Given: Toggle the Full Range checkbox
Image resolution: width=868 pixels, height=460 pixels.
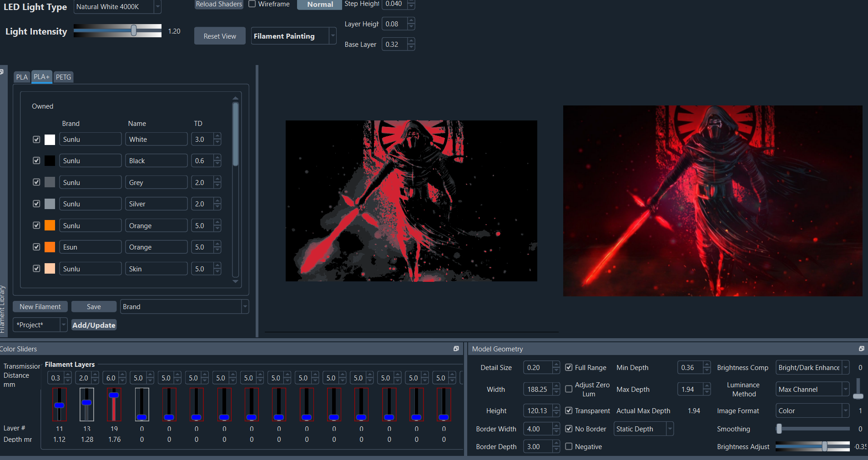Looking at the screenshot, I should [569, 367].
